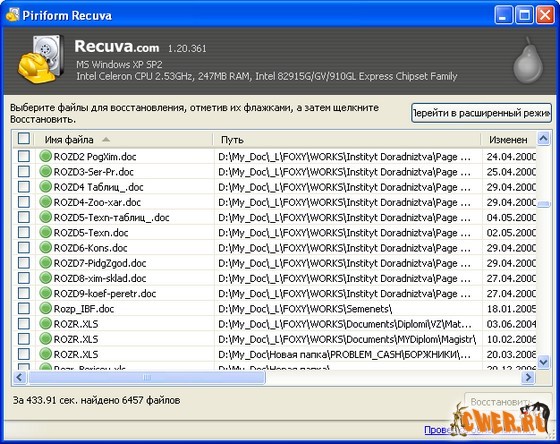Viewport: 560px width, 444px height.
Task: Select file name ROZD4 Таблиц_.doc
Action: (x=98, y=187)
